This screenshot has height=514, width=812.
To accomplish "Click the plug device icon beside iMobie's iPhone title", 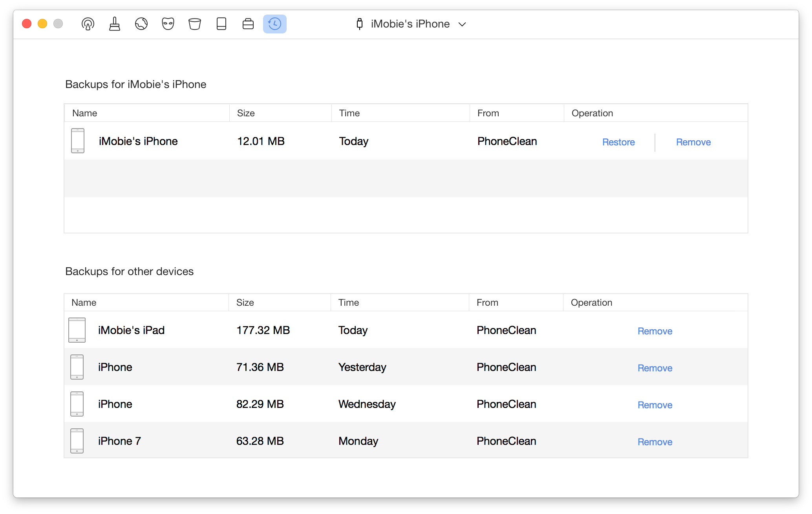I will tap(359, 24).
